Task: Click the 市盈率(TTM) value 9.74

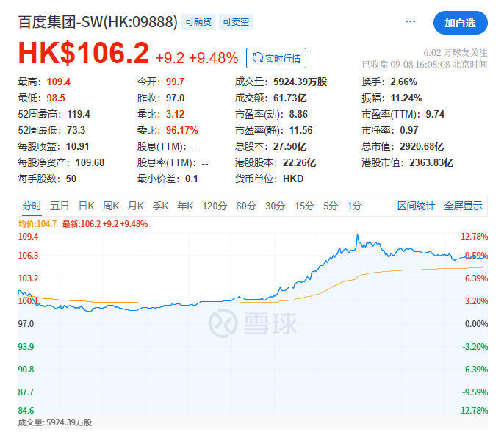Action: point(435,114)
